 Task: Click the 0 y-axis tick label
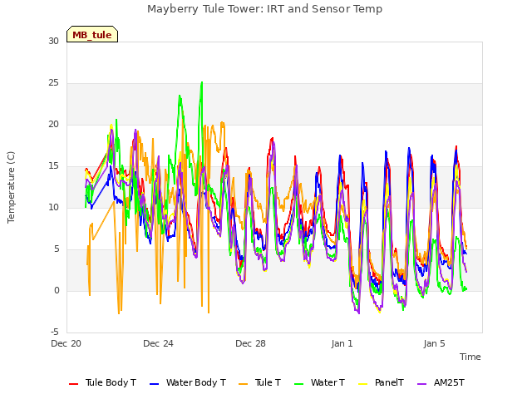(57, 290)
